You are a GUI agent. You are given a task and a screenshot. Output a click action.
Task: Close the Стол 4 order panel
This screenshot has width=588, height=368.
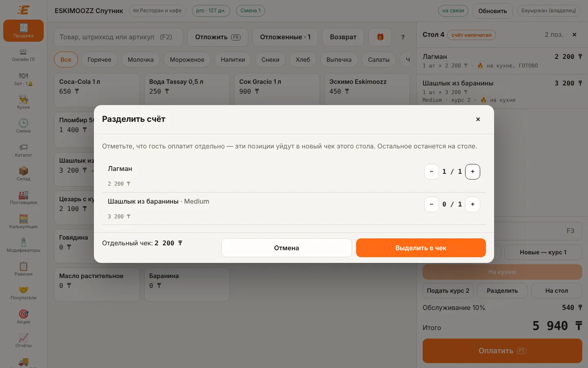[x=575, y=35]
